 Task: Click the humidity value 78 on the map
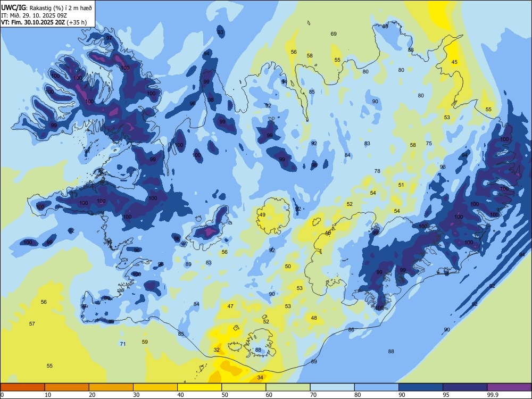[377, 171]
